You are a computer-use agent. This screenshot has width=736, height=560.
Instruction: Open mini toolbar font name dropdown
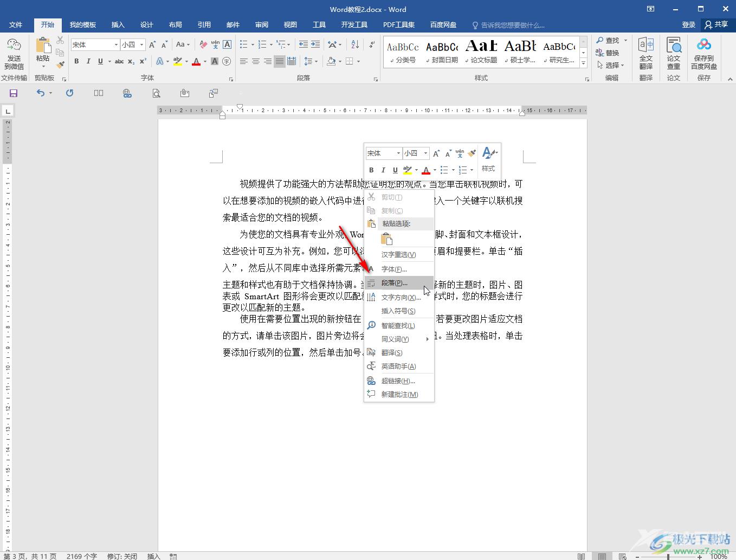coord(398,153)
